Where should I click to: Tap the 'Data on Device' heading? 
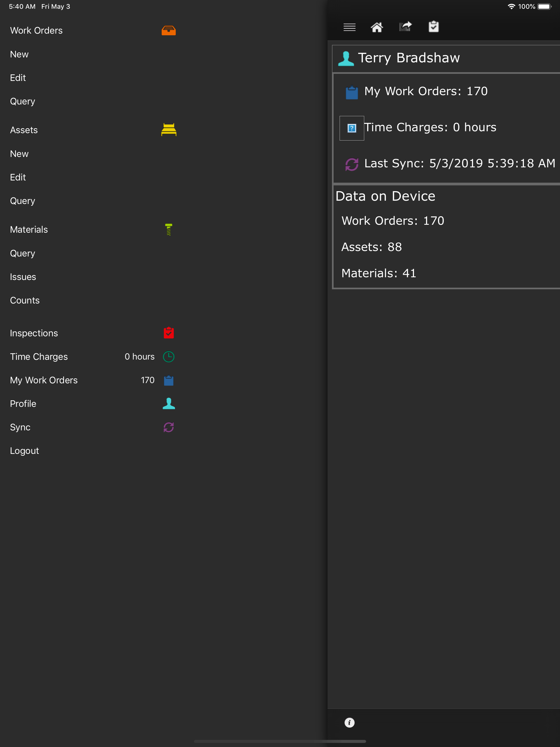(x=385, y=196)
